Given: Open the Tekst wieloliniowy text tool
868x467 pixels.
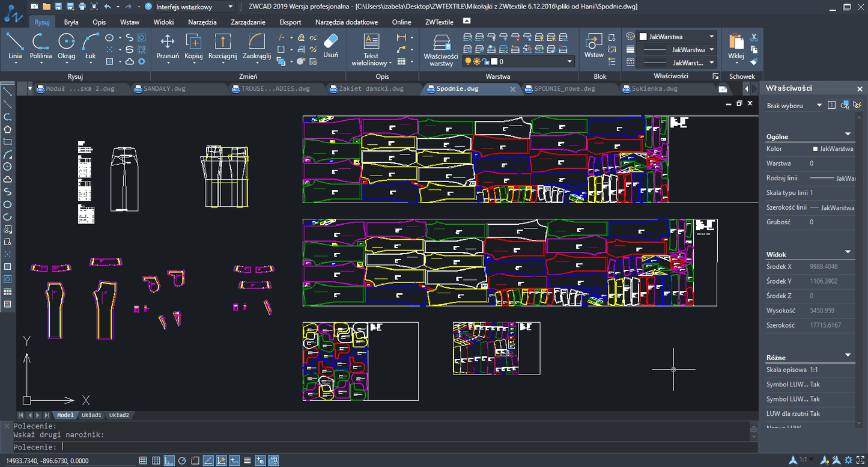Looking at the screenshot, I should [x=371, y=49].
